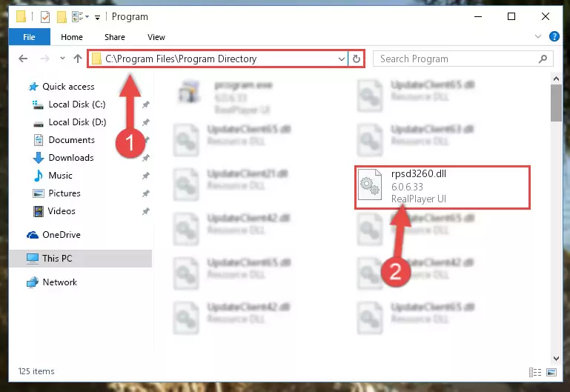The width and height of the screenshot is (570, 392).
Task: Select the rpsd3260.dll file
Action: (x=443, y=187)
